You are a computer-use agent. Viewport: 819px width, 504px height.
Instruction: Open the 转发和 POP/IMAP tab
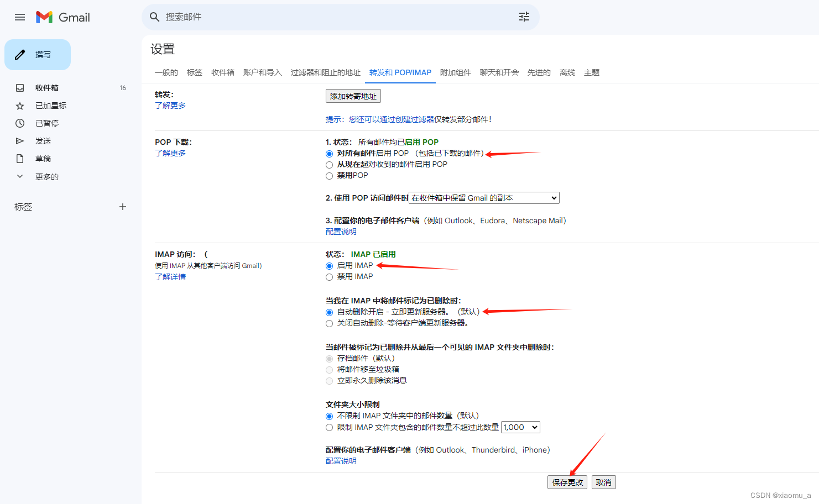coord(400,72)
